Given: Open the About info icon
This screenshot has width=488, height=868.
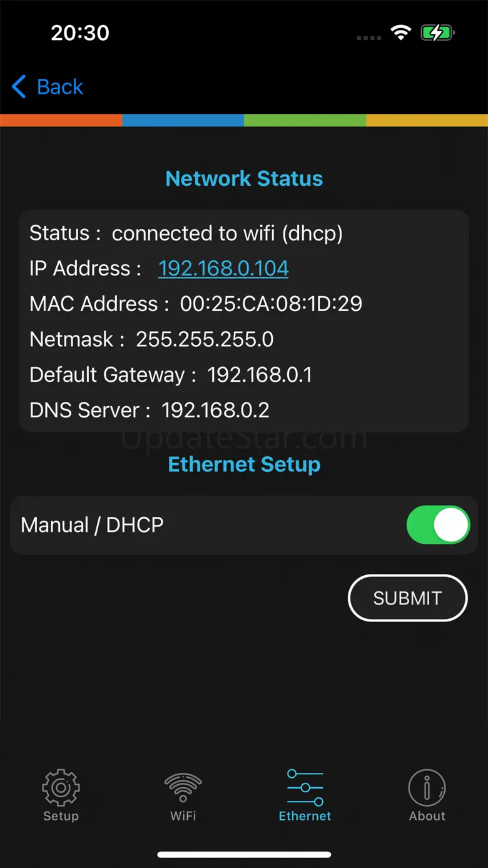Looking at the screenshot, I should tap(427, 787).
